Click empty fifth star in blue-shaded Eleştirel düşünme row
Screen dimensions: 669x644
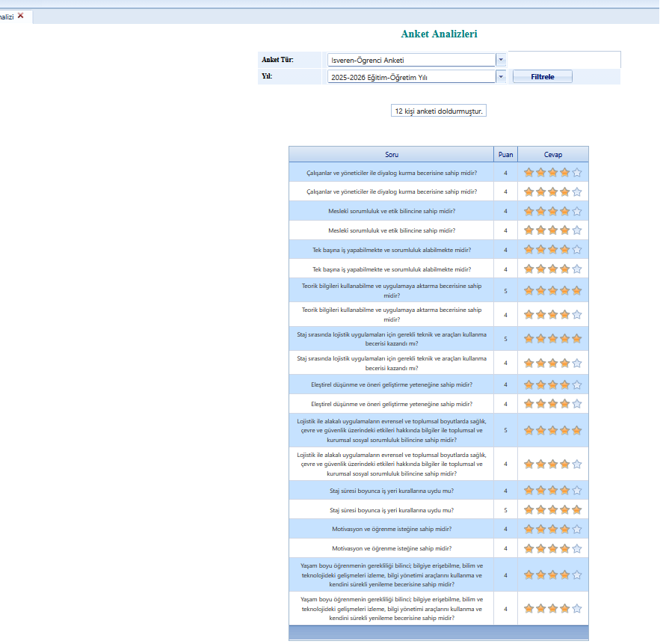coord(577,384)
